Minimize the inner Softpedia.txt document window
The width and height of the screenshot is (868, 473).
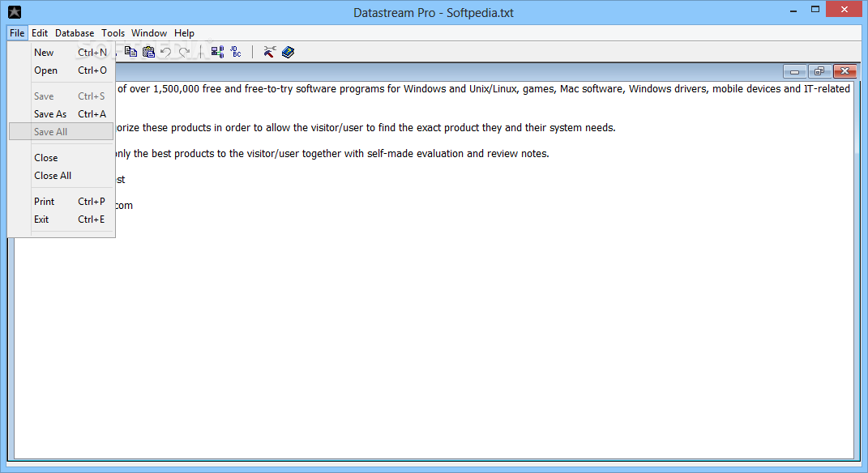pyautogui.click(x=794, y=71)
